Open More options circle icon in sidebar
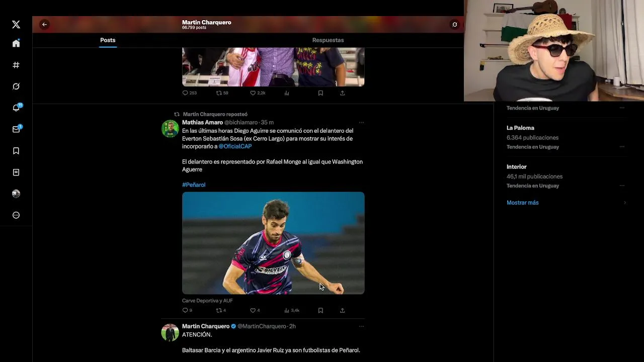Screen dimensions: 644x362 click(16, 215)
